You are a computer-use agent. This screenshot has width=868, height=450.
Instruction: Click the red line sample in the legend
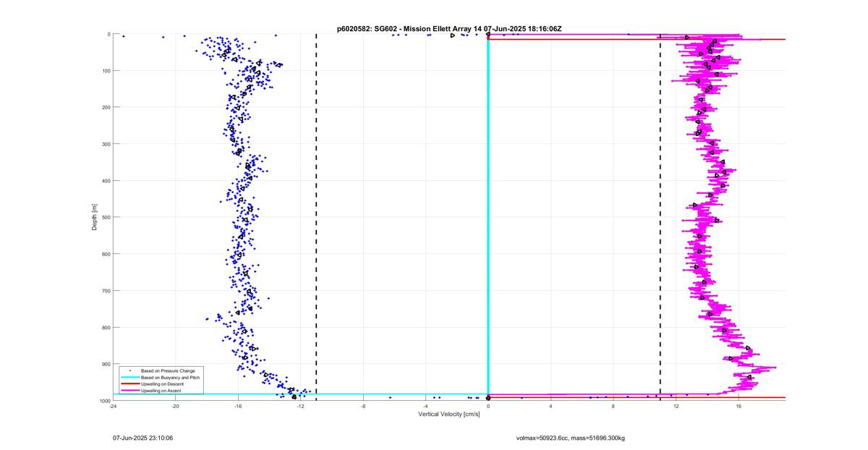click(x=129, y=384)
